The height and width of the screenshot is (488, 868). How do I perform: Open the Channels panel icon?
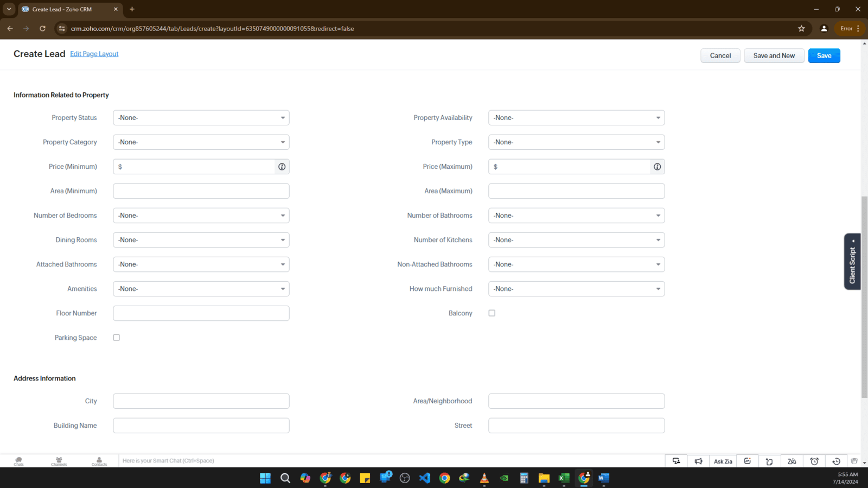[59, 461]
